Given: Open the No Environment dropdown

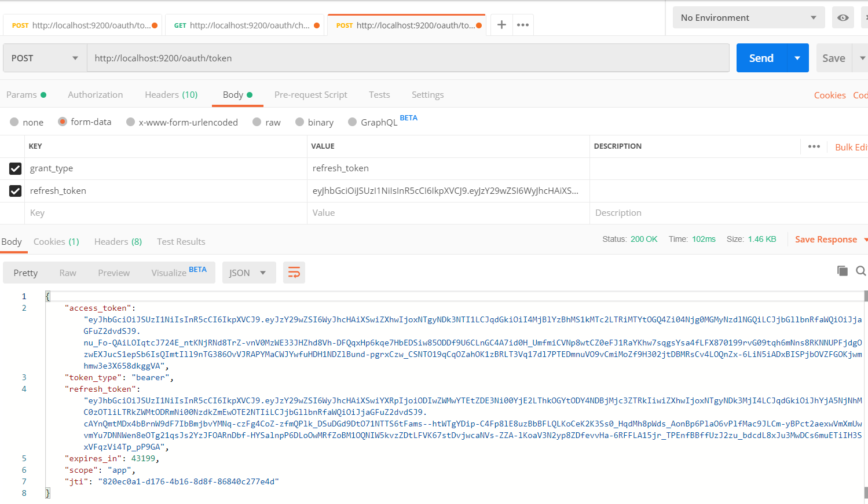Looking at the screenshot, I should [749, 18].
